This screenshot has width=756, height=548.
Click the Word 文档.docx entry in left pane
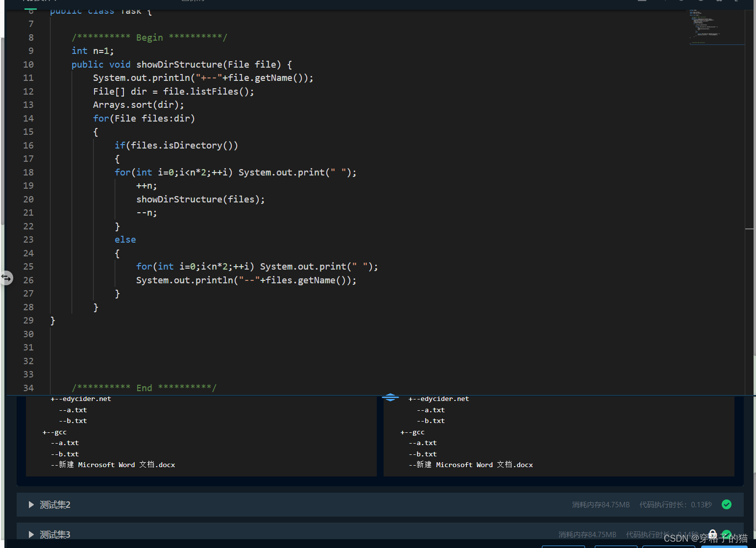click(x=113, y=465)
